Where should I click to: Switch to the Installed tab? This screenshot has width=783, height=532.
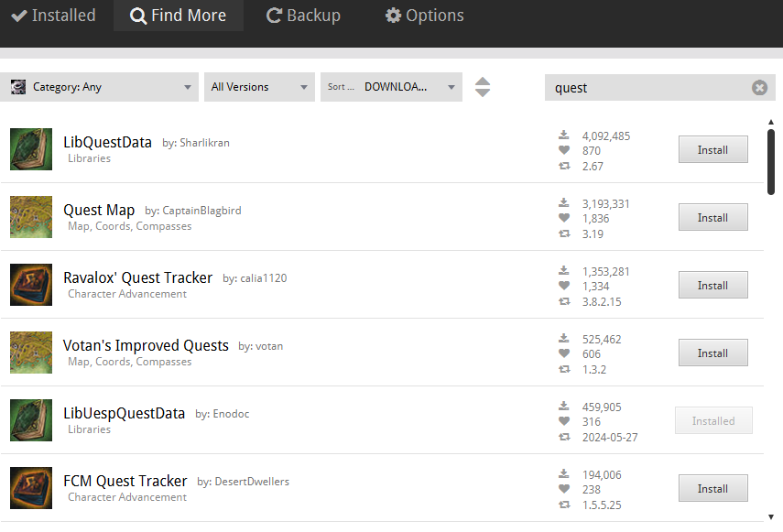pyautogui.click(x=54, y=16)
